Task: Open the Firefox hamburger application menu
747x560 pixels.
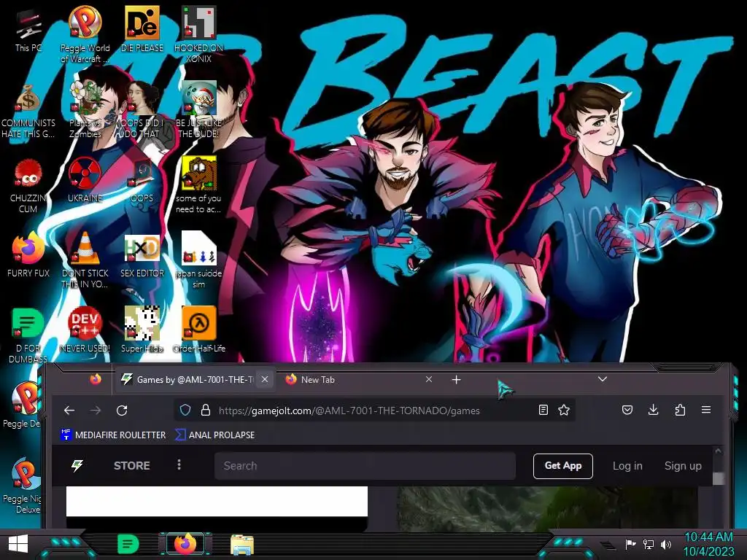Action: tap(706, 410)
